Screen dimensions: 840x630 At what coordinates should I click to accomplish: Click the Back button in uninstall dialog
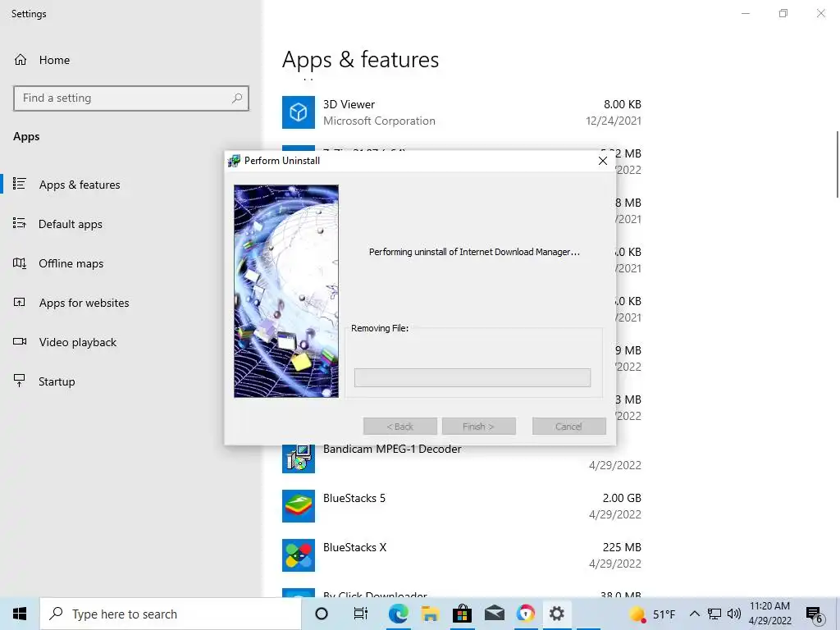tap(400, 427)
